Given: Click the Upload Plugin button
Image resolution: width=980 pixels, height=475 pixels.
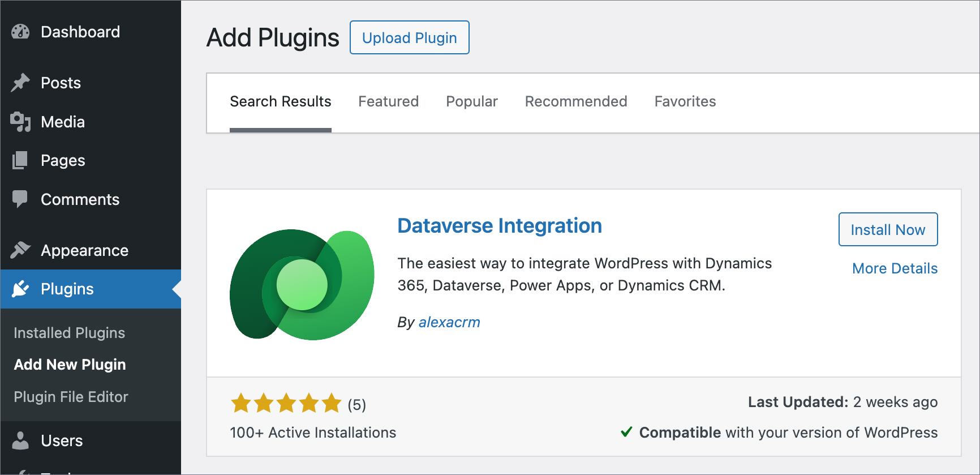Looking at the screenshot, I should coord(410,37).
